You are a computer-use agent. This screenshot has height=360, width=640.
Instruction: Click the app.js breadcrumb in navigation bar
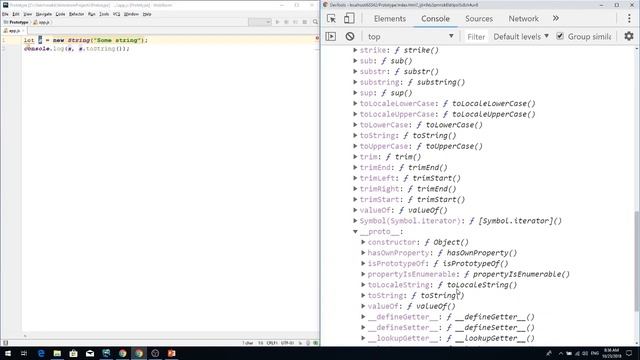pos(41,22)
